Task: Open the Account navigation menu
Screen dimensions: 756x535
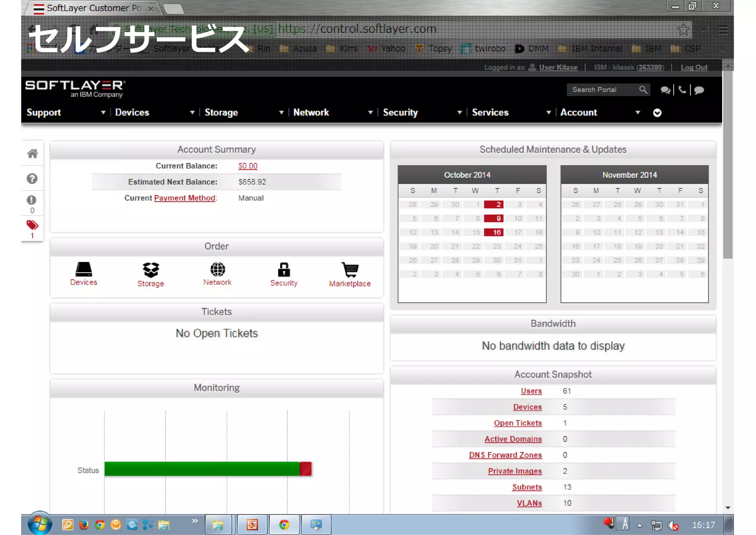Action: coord(578,112)
